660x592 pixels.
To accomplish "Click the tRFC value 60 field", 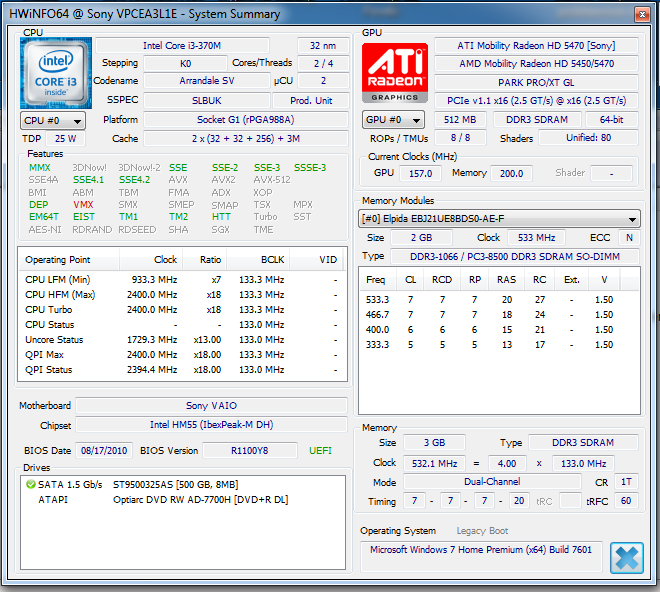I will [626, 501].
